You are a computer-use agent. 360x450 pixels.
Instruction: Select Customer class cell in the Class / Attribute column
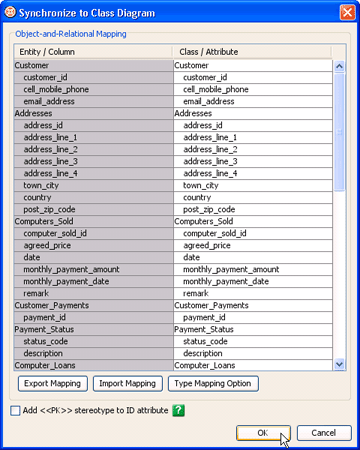(253, 65)
